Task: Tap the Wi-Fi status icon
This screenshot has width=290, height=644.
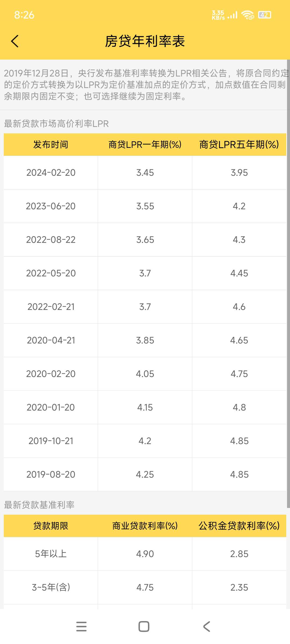Action: (x=247, y=15)
